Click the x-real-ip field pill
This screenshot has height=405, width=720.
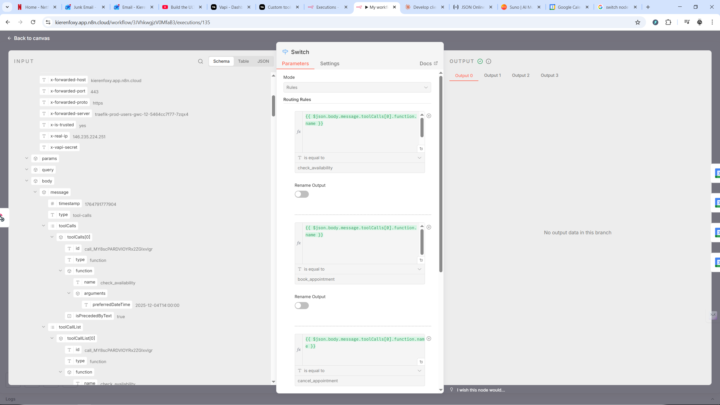(55, 136)
